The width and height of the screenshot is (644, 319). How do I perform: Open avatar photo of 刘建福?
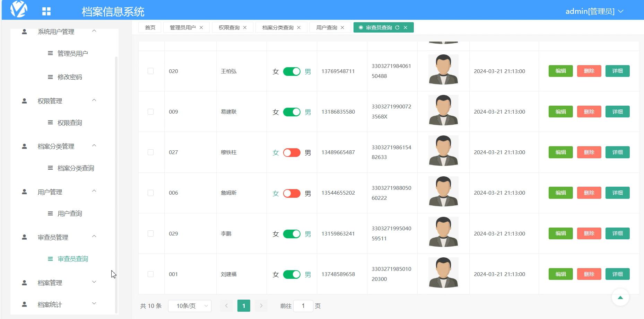443,273
